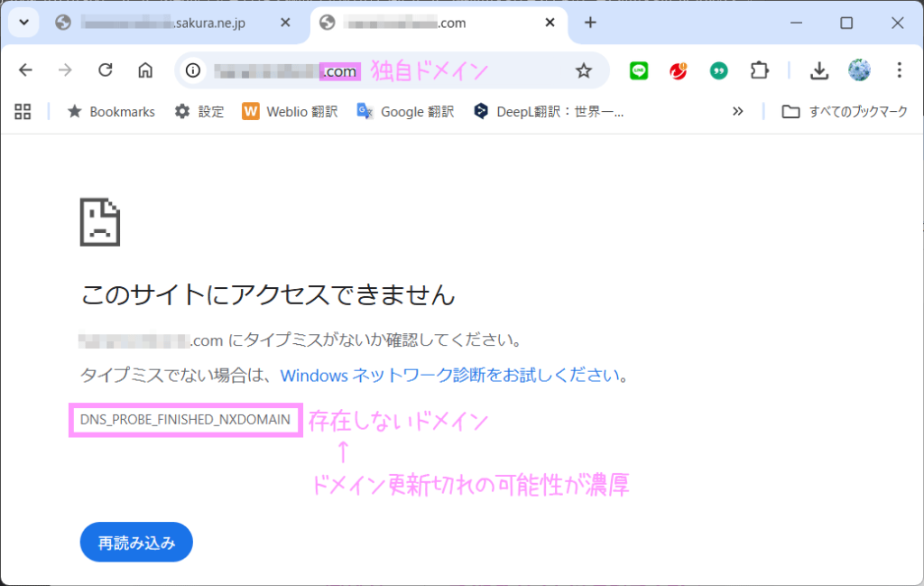The width and height of the screenshot is (924, 586).
Task: Expand the tab search dropdown arrow
Action: coord(23,23)
